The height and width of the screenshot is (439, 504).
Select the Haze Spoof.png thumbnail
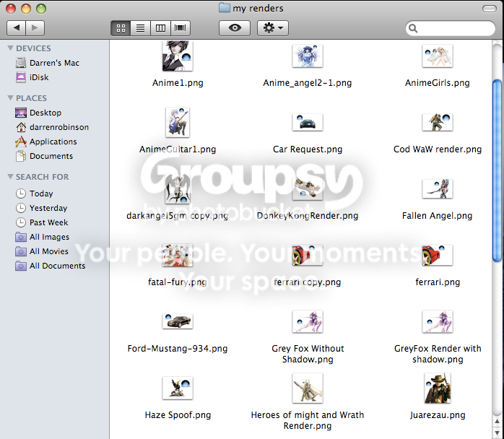(178, 388)
